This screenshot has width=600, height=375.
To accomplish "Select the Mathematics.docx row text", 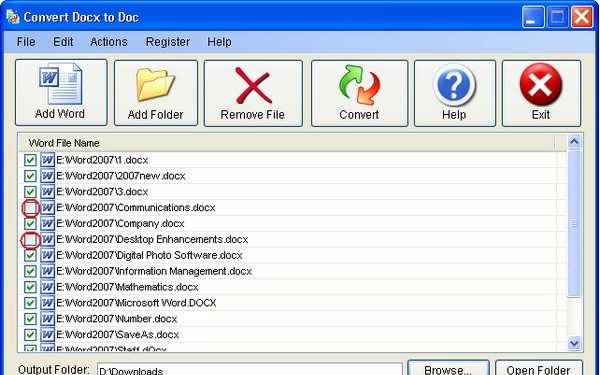I will [x=127, y=287].
